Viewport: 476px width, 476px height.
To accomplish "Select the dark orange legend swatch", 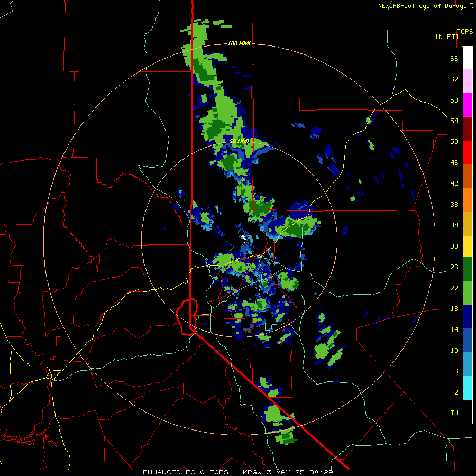I will 467,176.
